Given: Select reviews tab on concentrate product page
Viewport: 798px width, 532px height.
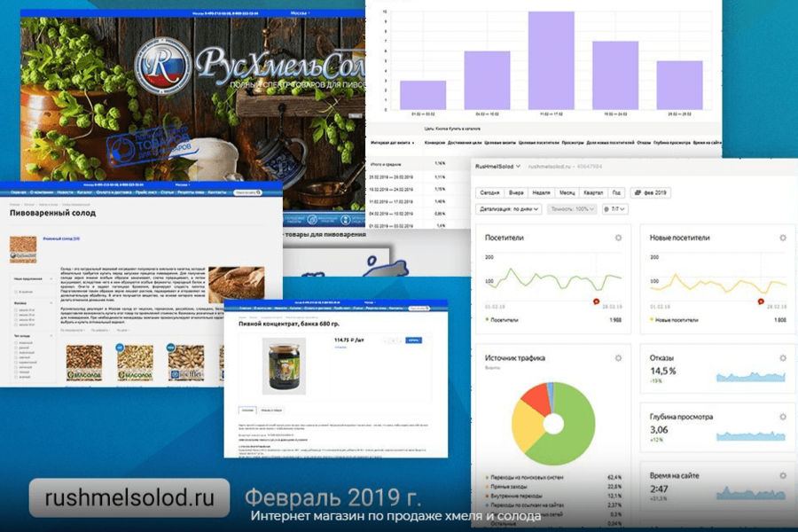Looking at the screenshot, I should [271, 410].
